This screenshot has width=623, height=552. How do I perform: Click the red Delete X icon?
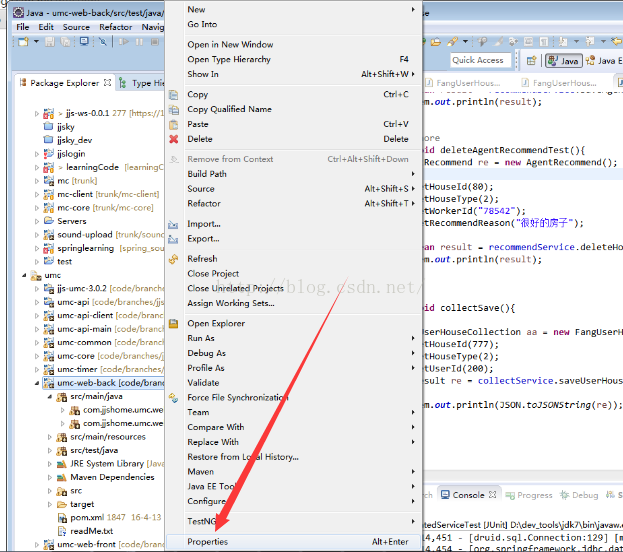174,139
